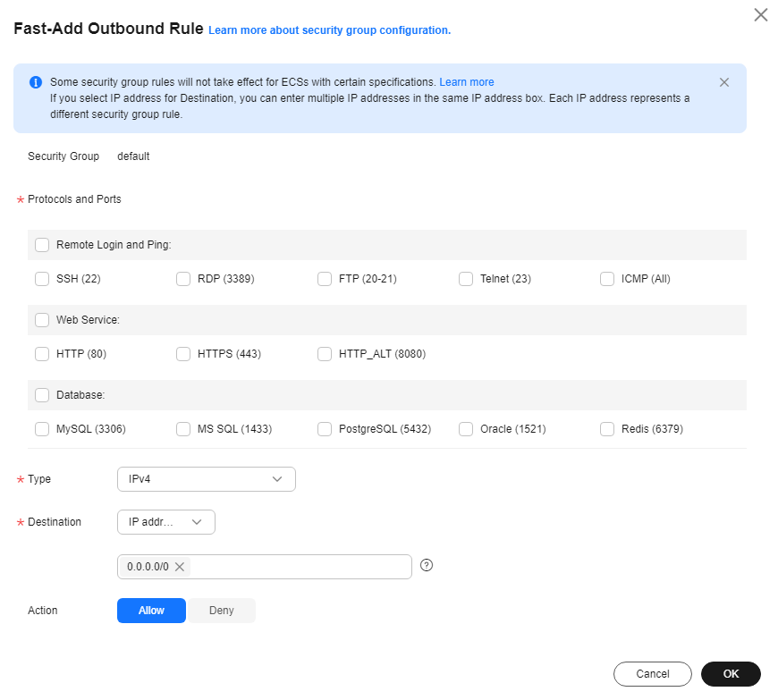Click the info icon in the banner
Viewport: 778px width, 700px height.
tap(36, 82)
